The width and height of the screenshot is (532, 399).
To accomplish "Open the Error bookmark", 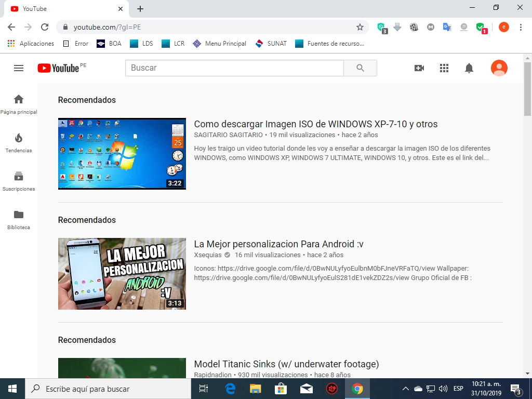I will point(76,44).
